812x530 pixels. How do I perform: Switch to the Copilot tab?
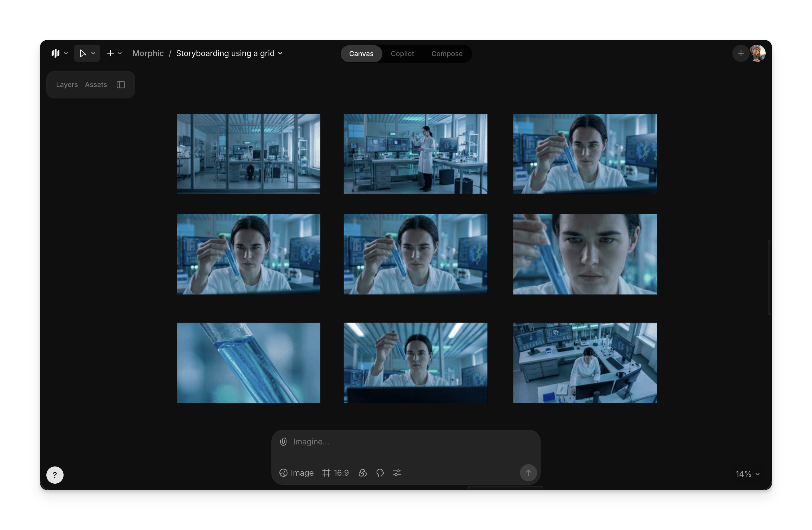402,54
